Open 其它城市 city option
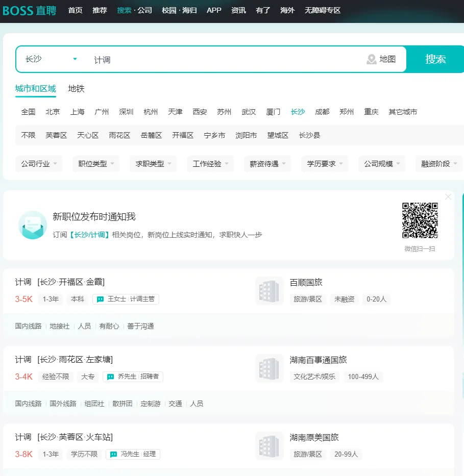The height and width of the screenshot is (476, 464). (x=403, y=112)
